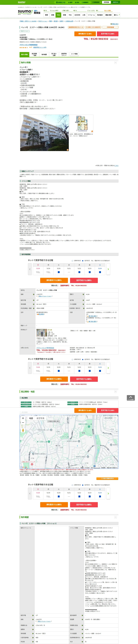Open the staff photo for 三橋一弘
Viewport: 138px width, 644px height.
(42, 333)
